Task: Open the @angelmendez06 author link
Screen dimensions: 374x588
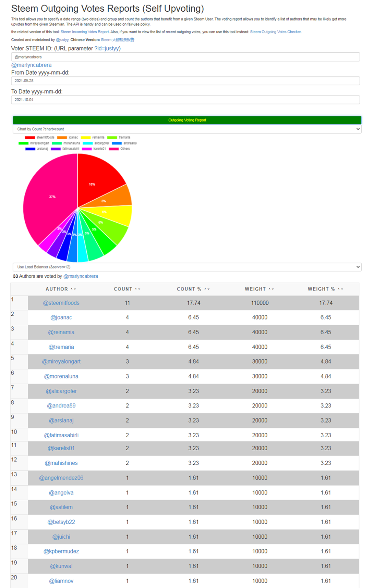Action: point(61,478)
